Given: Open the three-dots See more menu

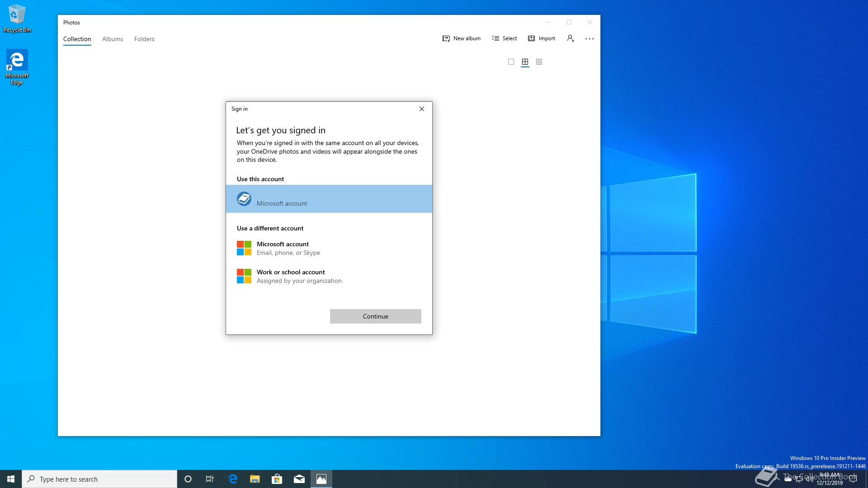Looking at the screenshot, I should pos(590,39).
